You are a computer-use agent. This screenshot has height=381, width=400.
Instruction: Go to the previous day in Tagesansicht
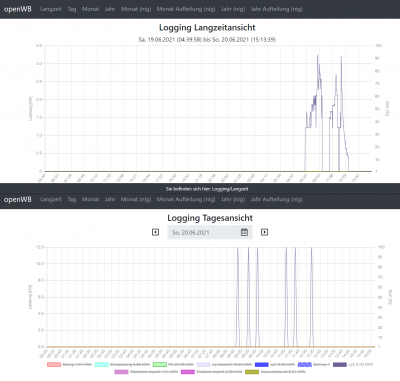pos(155,232)
